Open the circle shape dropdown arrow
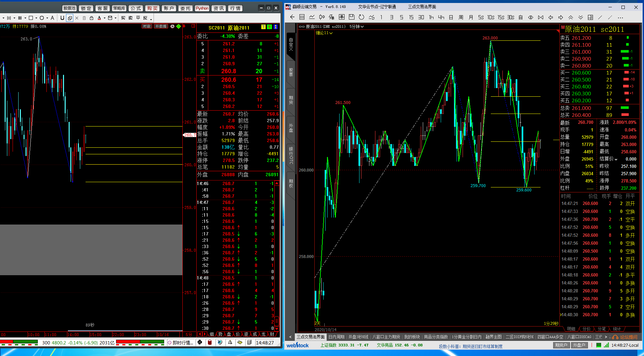The image size is (644, 356). (47, 18)
